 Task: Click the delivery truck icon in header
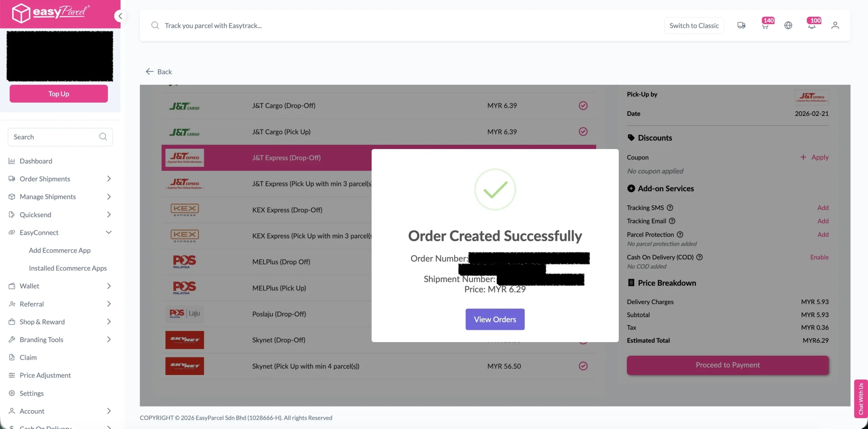pyautogui.click(x=741, y=25)
